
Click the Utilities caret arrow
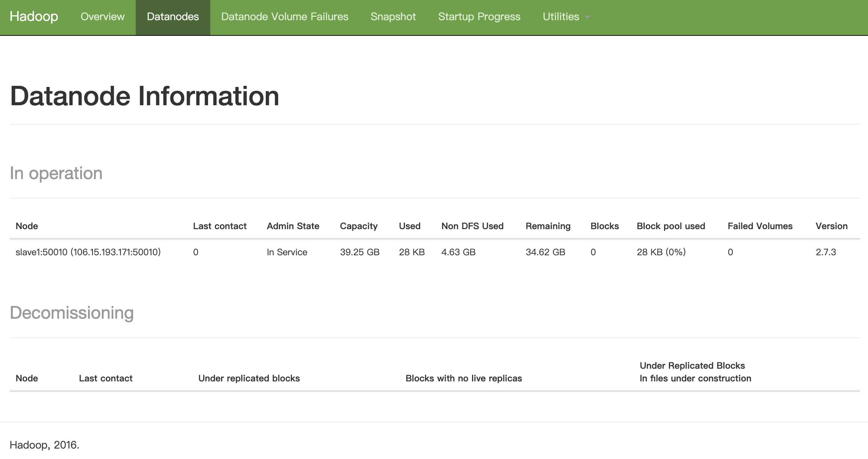(588, 17)
